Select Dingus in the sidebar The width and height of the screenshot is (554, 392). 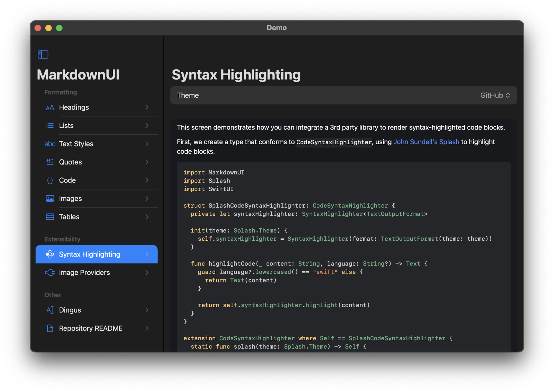pos(70,310)
